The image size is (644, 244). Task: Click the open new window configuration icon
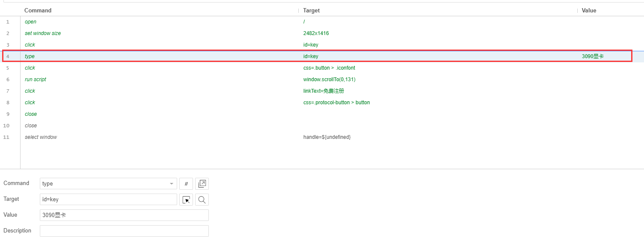[202, 184]
